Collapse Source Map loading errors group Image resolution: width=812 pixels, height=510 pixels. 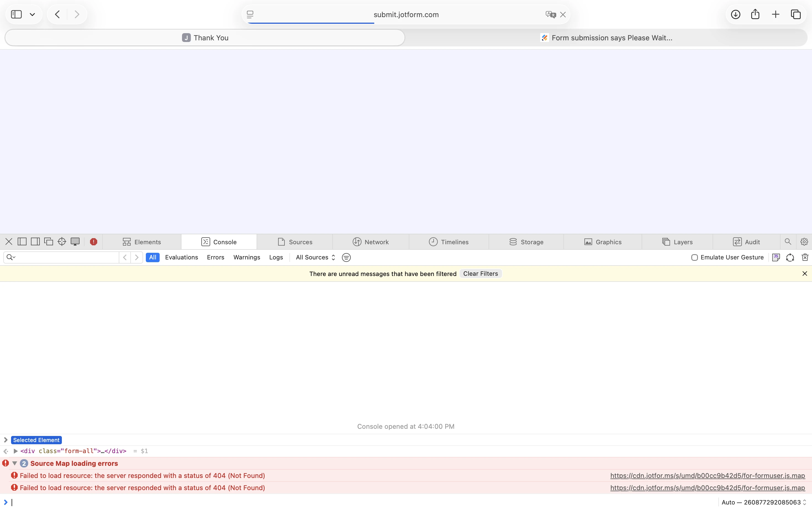(x=14, y=464)
